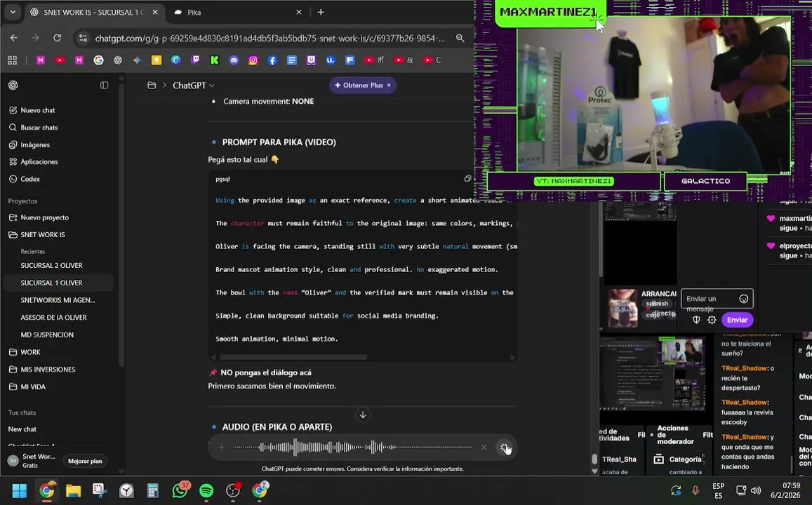Reload the page with the refresh icon
The width and height of the screenshot is (812, 505).
pos(58,38)
